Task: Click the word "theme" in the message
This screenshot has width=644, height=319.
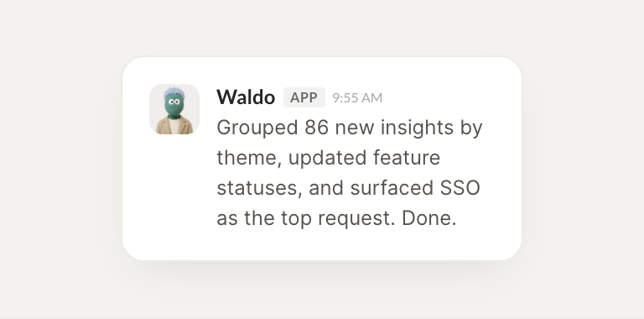Action: click(247, 158)
